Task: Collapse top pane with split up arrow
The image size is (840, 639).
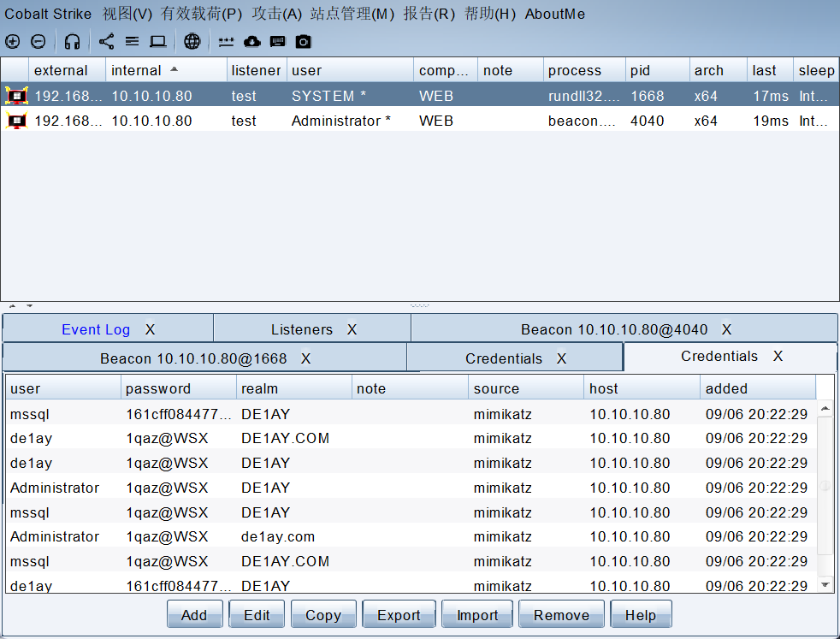Action: [12, 306]
